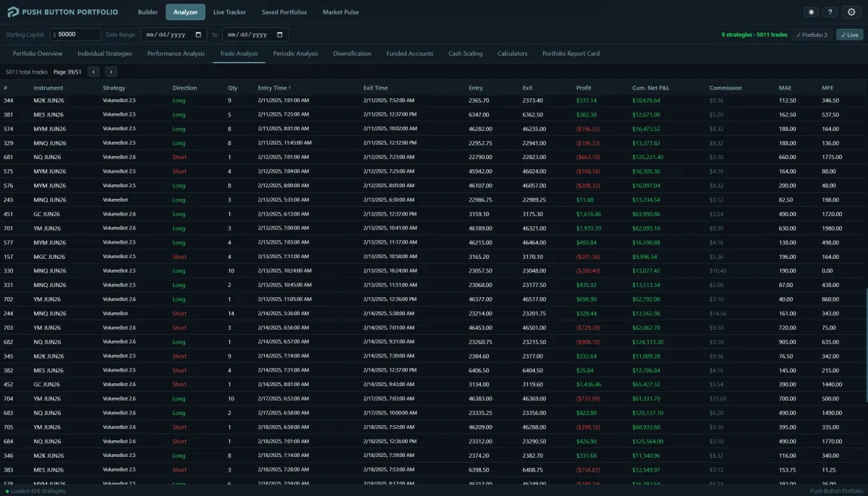This screenshot has height=496, width=868.
Task: Go to previous trades page arrow
Action: pos(93,72)
